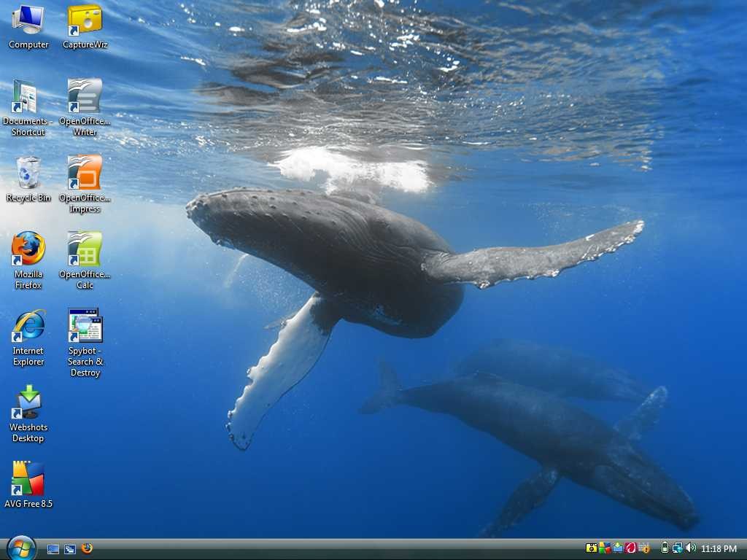Select the Webshots Desktop shortcut

pyautogui.click(x=28, y=414)
